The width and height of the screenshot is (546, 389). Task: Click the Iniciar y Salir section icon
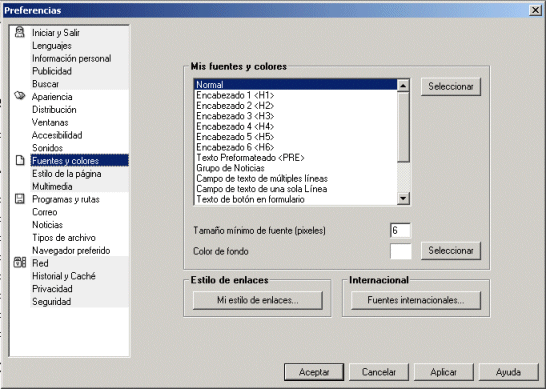pyautogui.click(x=20, y=32)
